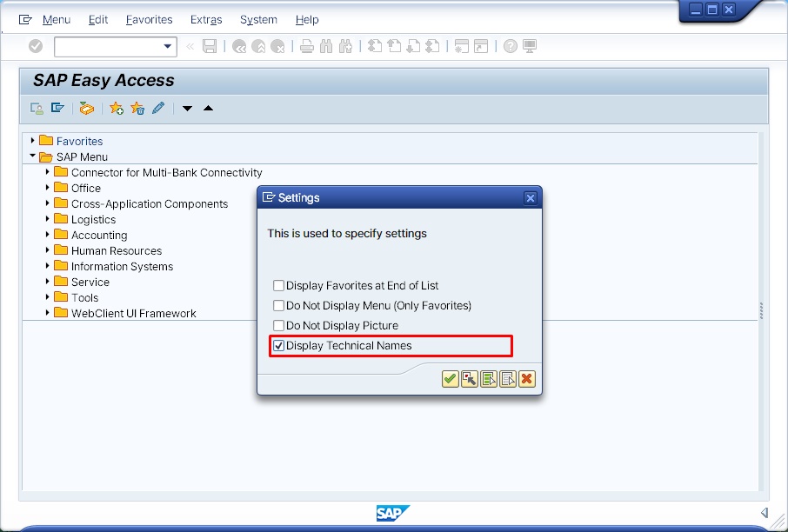
Task: Open the Extras menu
Action: [x=206, y=20]
